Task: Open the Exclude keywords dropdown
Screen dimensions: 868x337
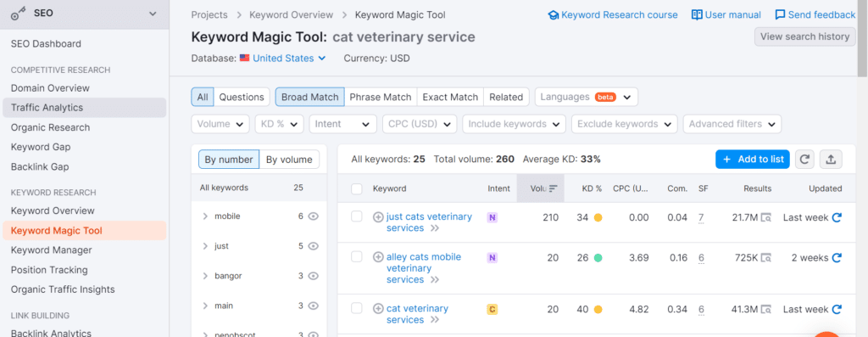Action: click(624, 124)
